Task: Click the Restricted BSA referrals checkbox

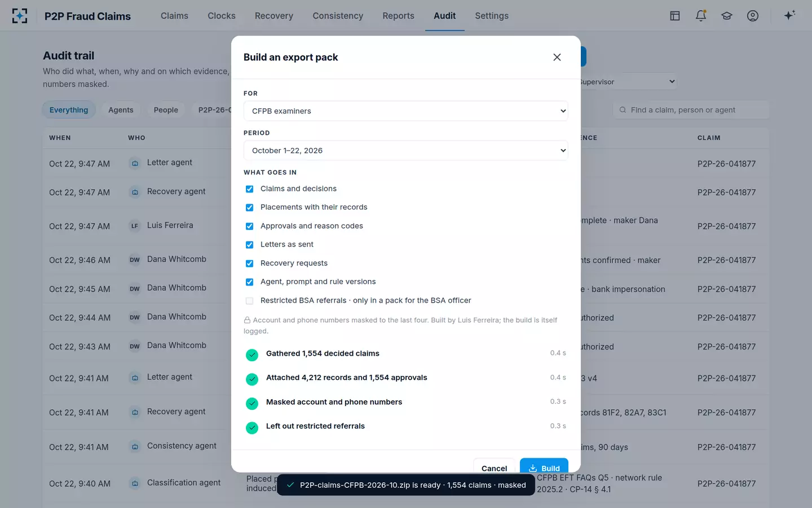Action: tap(249, 301)
